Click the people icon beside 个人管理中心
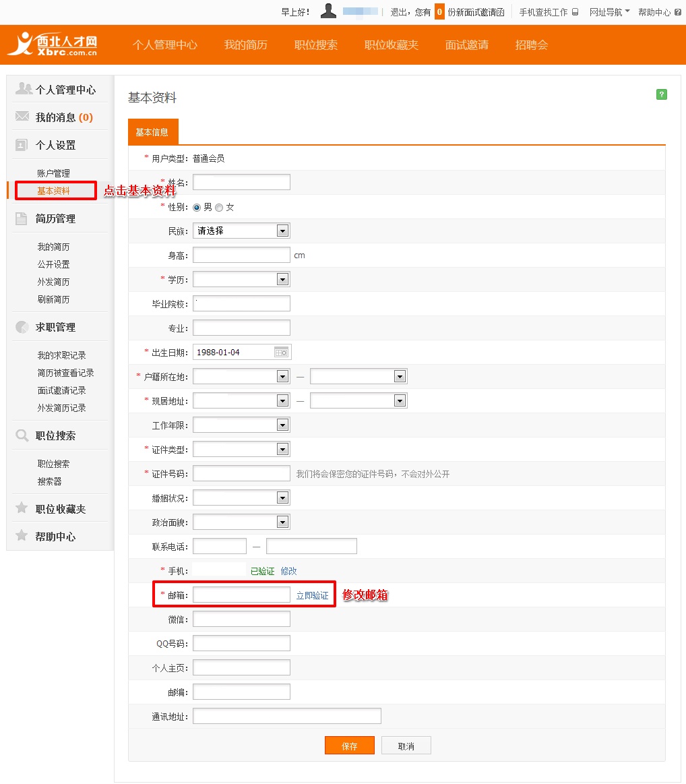This screenshot has height=784, width=686. click(22, 88)
